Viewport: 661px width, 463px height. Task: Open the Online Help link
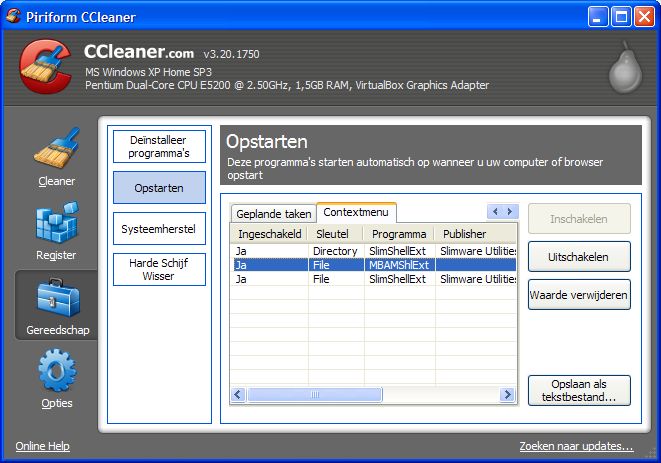pyautogui.click(x=42, y=446)
